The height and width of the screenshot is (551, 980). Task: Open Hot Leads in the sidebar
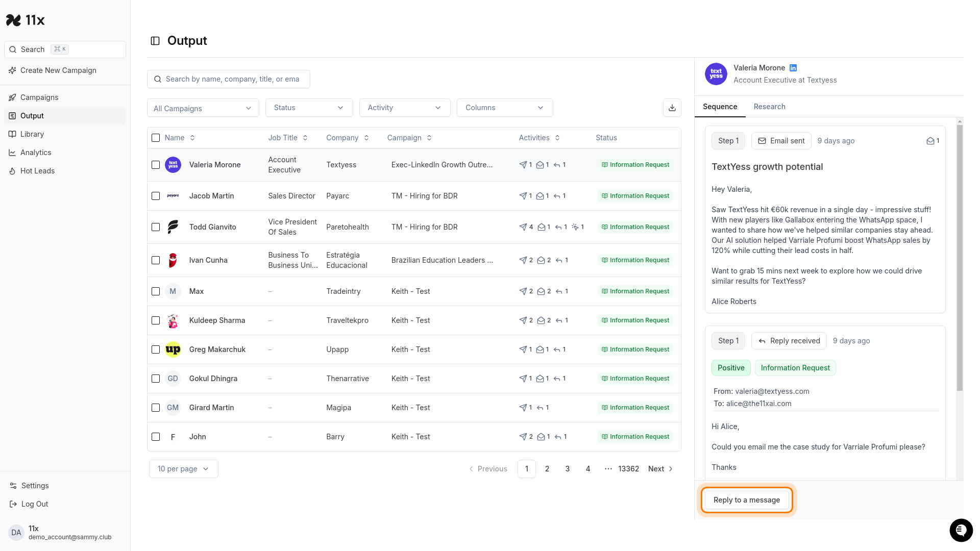pos(65,171)
